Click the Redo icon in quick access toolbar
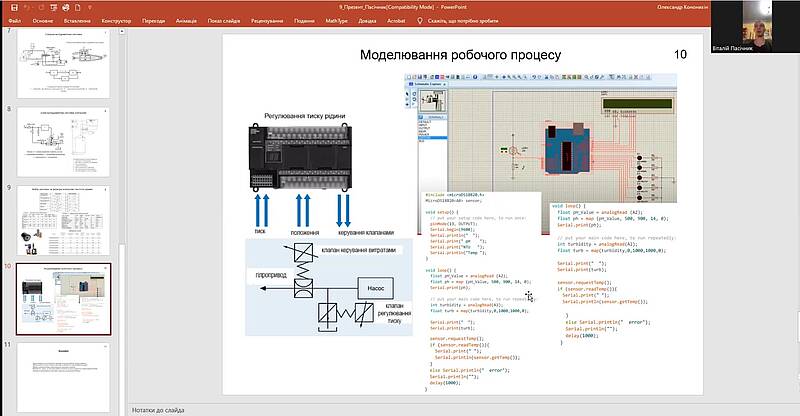The image size is (800, 416). [x=41, y=8]
